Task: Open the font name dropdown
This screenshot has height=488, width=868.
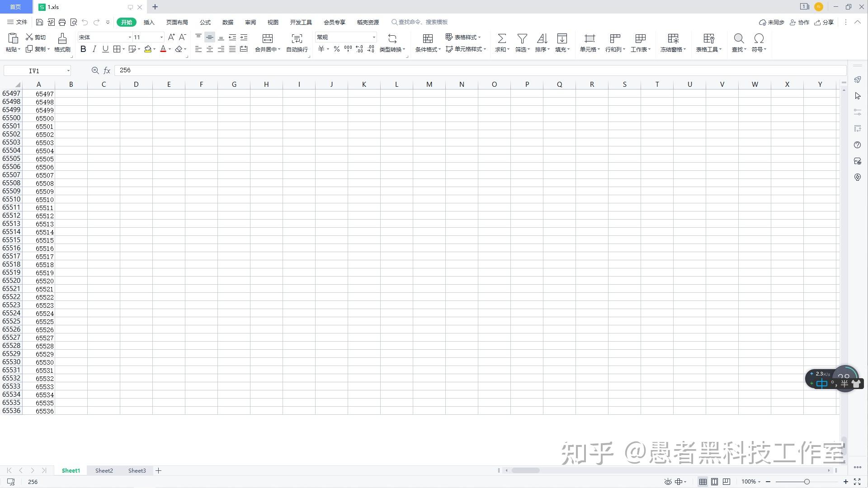Action: coord(129,37)
